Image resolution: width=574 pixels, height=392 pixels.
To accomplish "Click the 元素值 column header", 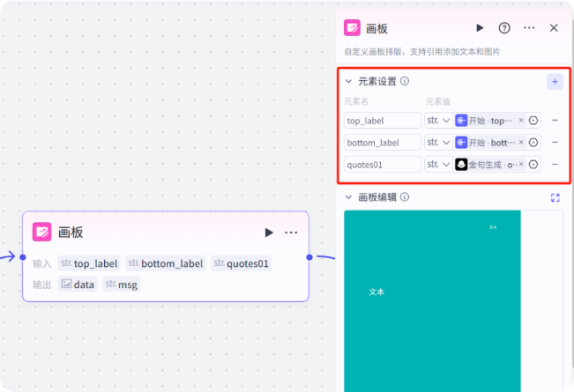I will [x=438, y=101].
